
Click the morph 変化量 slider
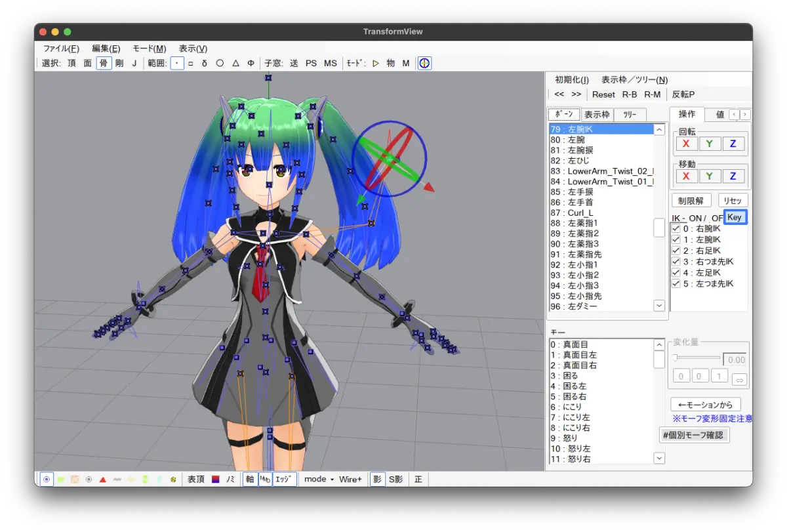tap(696, 358)
